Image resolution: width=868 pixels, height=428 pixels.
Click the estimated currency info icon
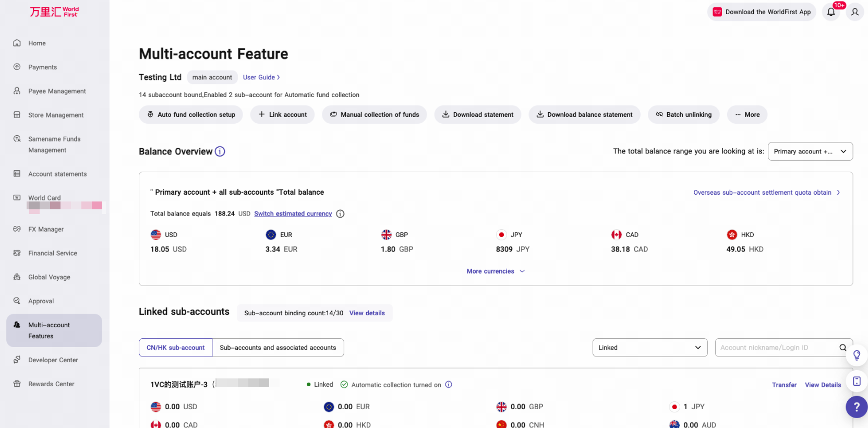[340, 213]
